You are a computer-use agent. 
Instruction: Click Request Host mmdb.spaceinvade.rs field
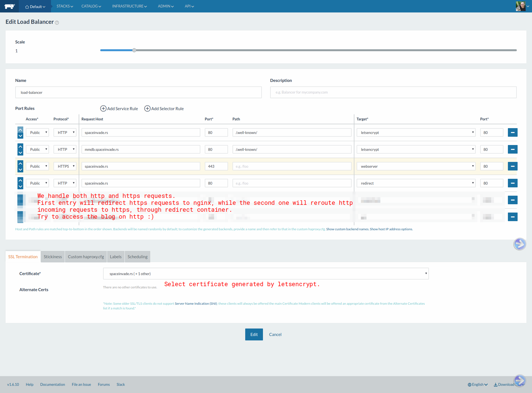[x=141, y=149]
